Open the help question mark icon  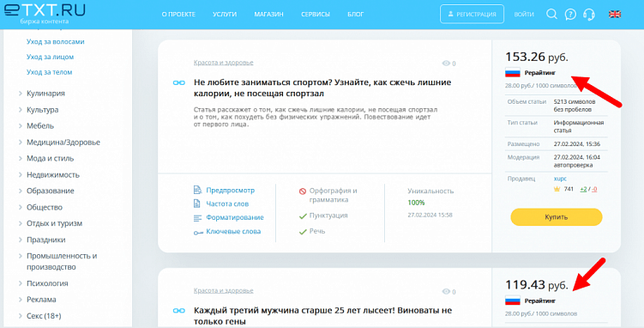click(570, 15)
